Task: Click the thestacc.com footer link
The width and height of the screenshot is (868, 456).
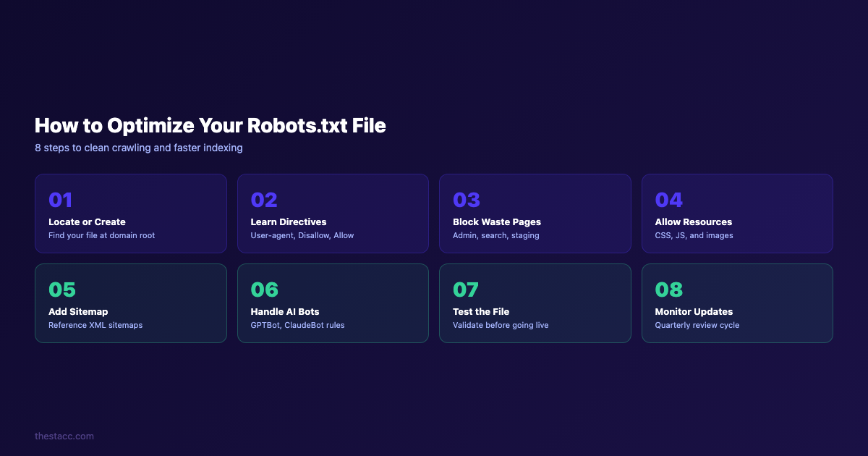Action: (x=64, y=436)
